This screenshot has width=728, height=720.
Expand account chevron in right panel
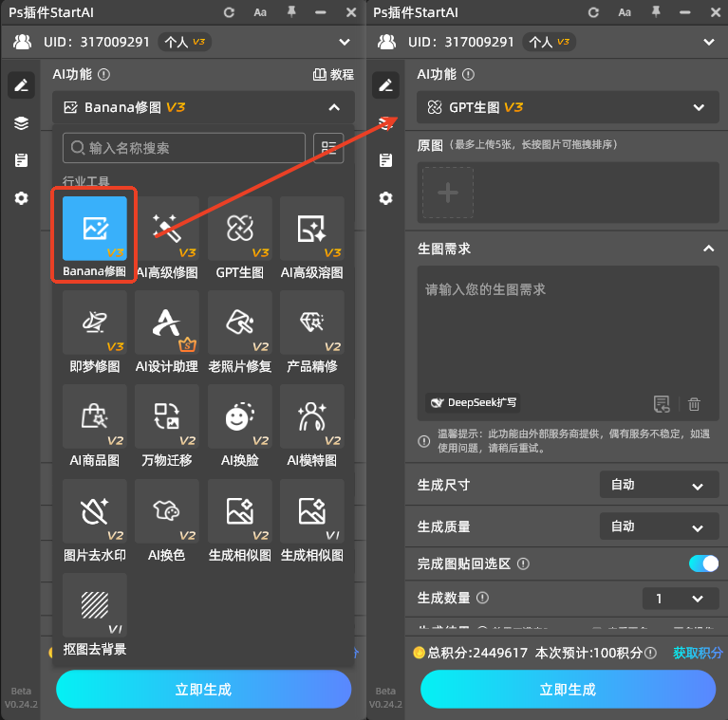pyautogui.click(x=709, y=43)
